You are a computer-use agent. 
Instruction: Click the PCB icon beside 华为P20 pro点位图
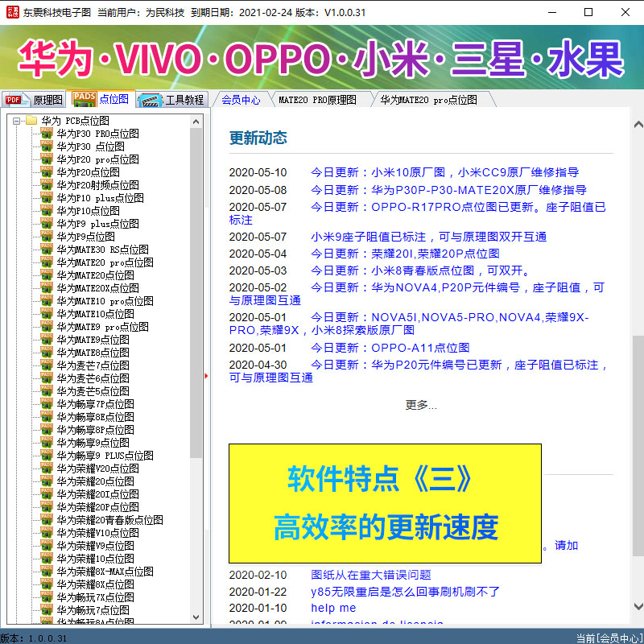click(47, 159)
